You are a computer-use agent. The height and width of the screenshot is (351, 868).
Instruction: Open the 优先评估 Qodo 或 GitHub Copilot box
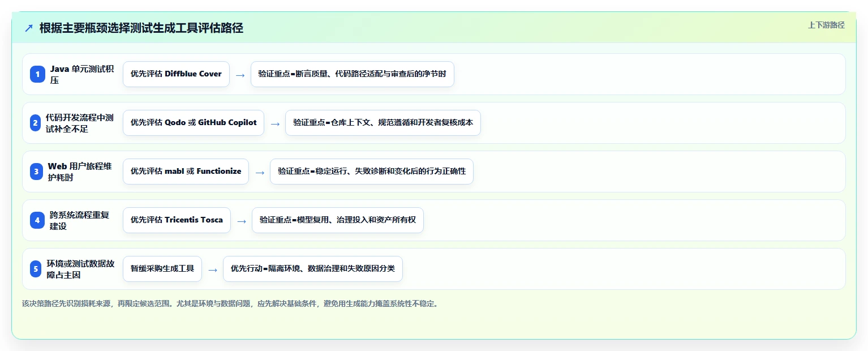[x=194, y=123]
